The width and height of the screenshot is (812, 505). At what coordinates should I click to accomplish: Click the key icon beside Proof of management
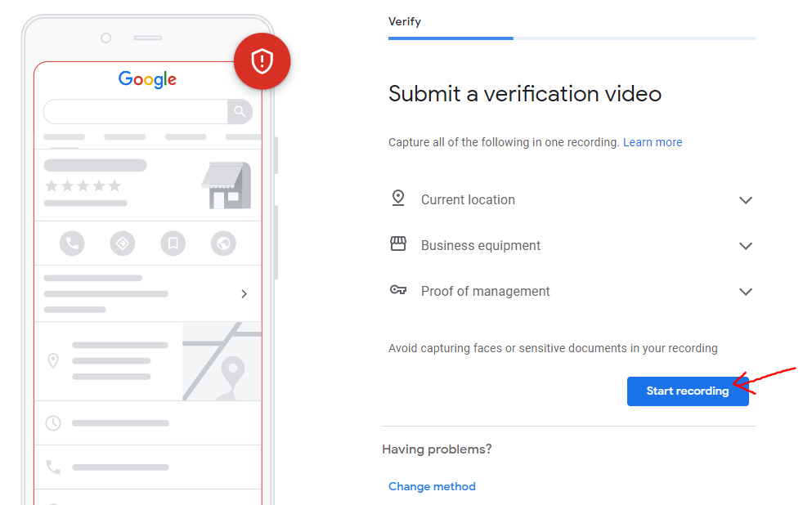(398, 290)
